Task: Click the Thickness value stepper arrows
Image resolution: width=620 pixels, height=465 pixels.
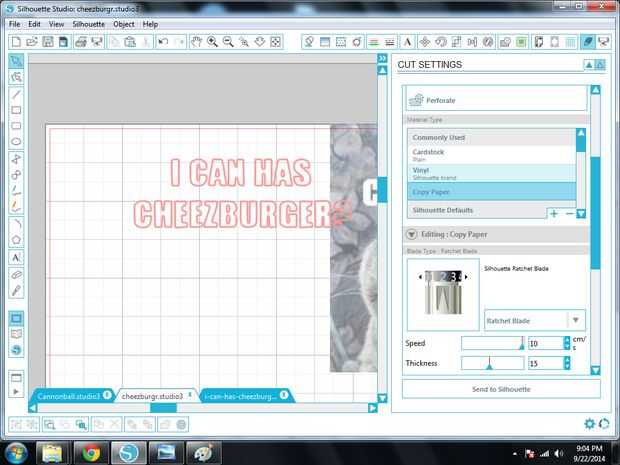Action: (567, 363)
